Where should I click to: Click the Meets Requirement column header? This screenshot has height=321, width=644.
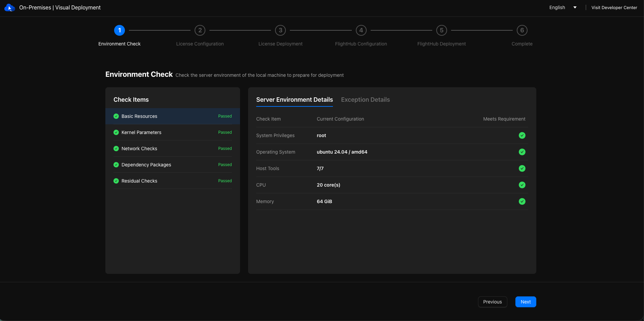click(x=504, y=119)
